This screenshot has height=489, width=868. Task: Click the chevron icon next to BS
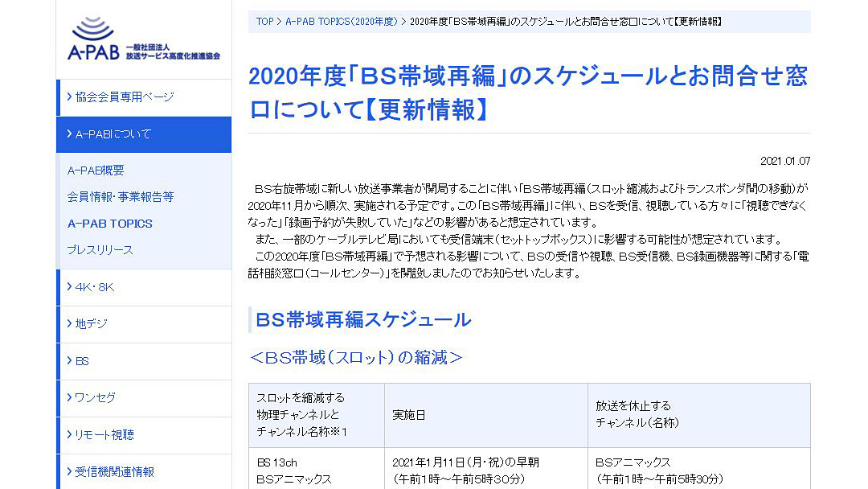click(68, 361)
